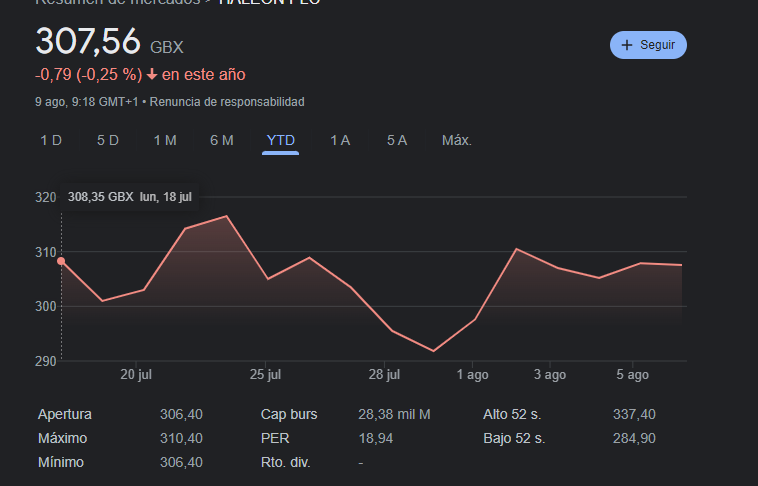Screen dimensions: 758x486
Task: Click the red down arrow beside change
Action: click(x=152, y=74)
